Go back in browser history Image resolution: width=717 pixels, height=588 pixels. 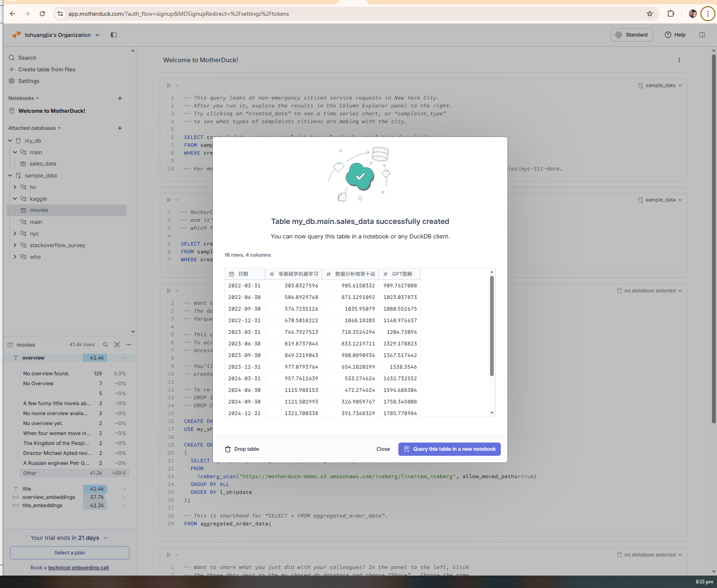click(x=12, y=14)
